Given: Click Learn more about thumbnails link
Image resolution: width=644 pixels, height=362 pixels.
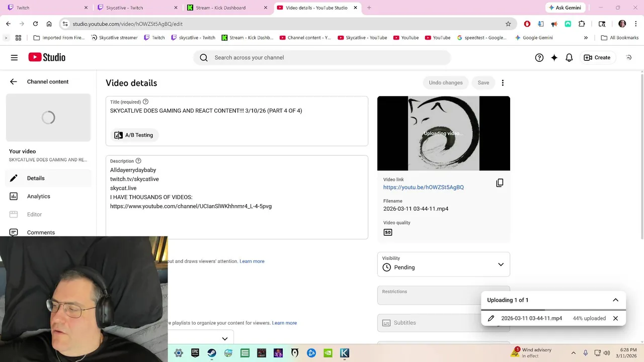Looking at the screenshot, I should click(252, 261).
